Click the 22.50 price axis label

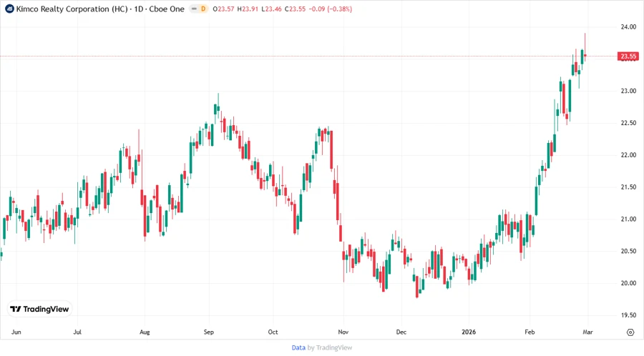(x=628, y=123)
